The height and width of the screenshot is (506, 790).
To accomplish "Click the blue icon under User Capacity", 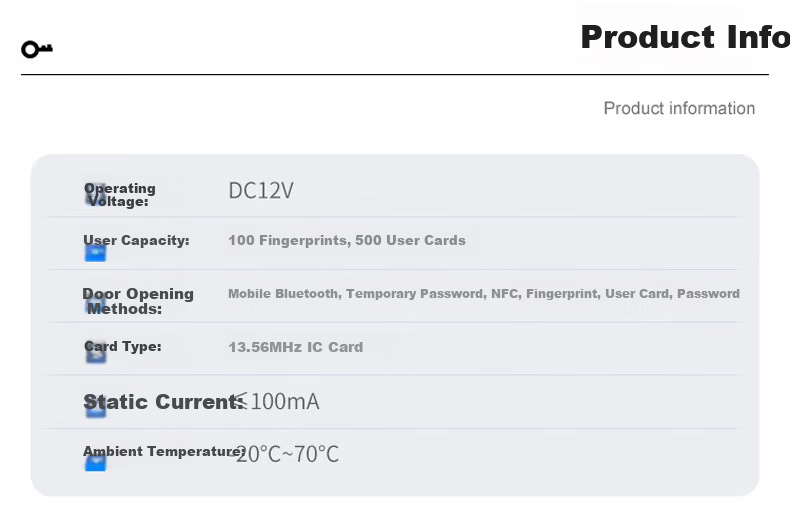I will [95, 254].
